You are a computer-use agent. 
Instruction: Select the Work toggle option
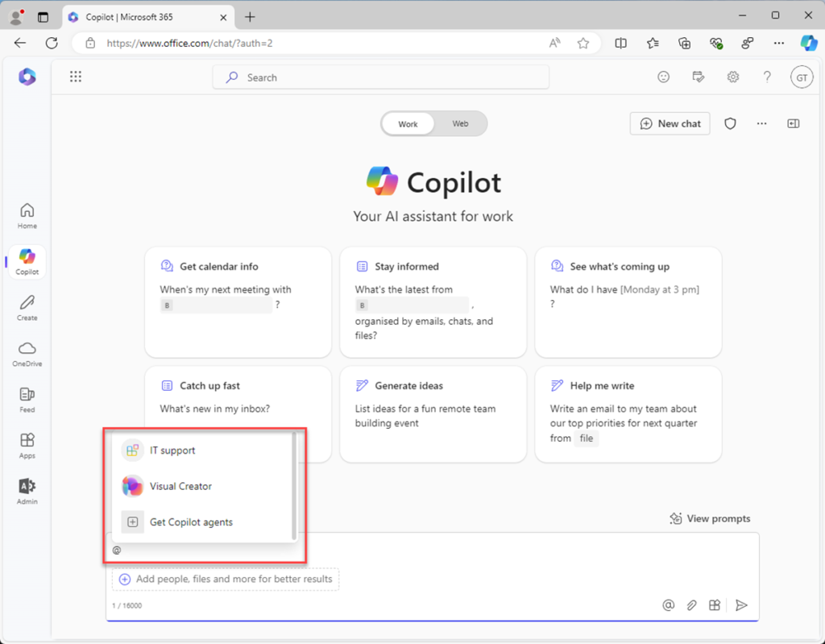(x=408, y=124)
